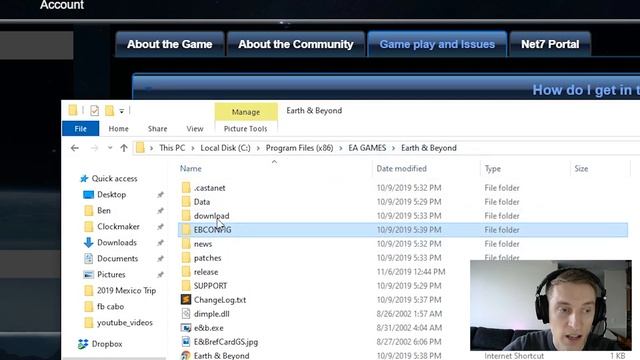Viewport: 640px width, 360px height.
Task: Navigate to This PC breadcrumb
Action: pos(172,148)
